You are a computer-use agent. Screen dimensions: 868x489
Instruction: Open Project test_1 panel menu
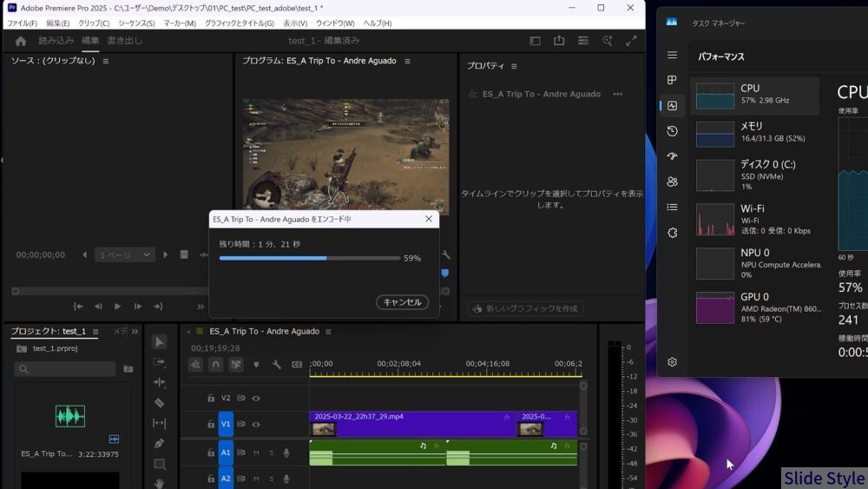95,331
